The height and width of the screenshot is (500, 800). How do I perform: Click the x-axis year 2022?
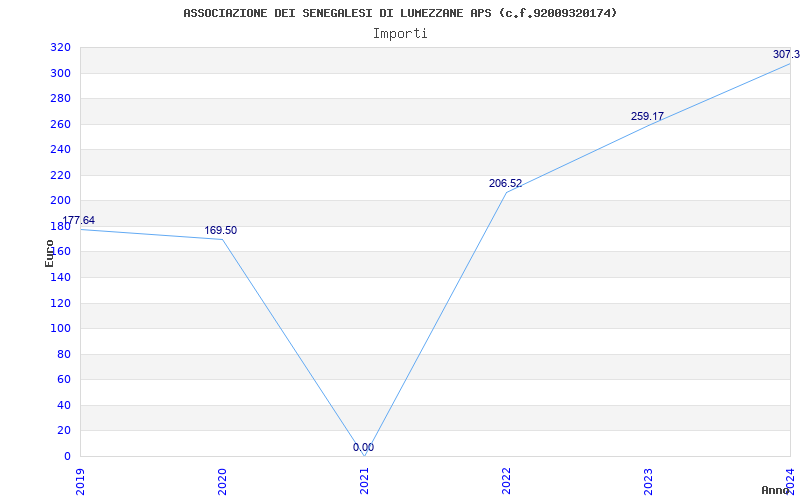pos(506,481)
